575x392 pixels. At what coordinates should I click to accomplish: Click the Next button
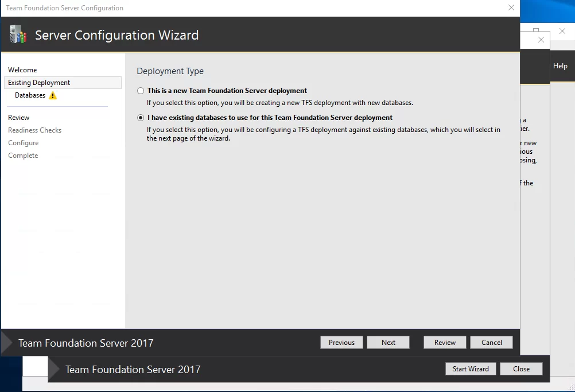tap(388, 343)
